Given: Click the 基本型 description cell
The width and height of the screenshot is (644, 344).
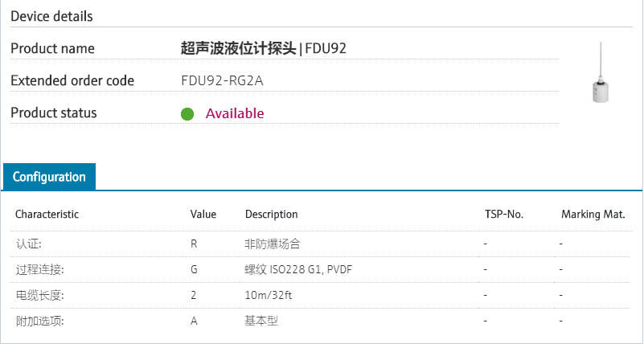Looking at the screenshot, I should pyautogui.click(x=261, y=321).
